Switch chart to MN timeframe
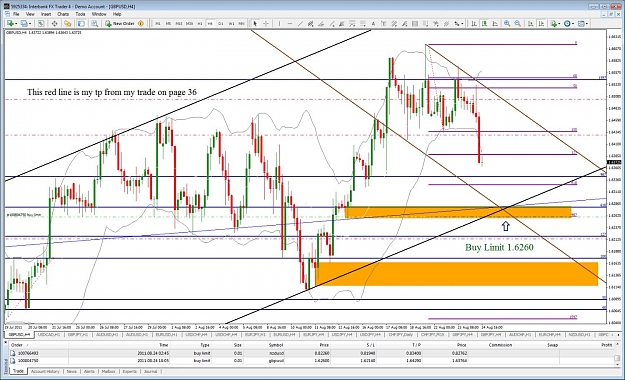 point(242,24)
